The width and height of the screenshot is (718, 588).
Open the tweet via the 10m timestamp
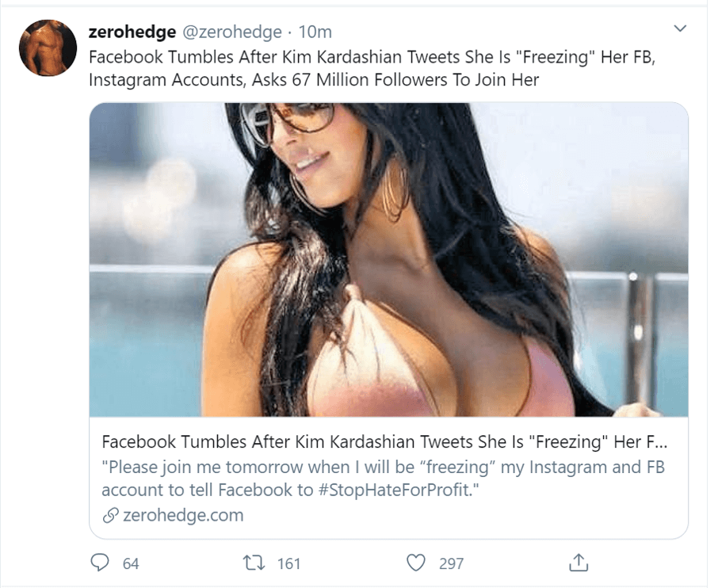coord(315,32)
